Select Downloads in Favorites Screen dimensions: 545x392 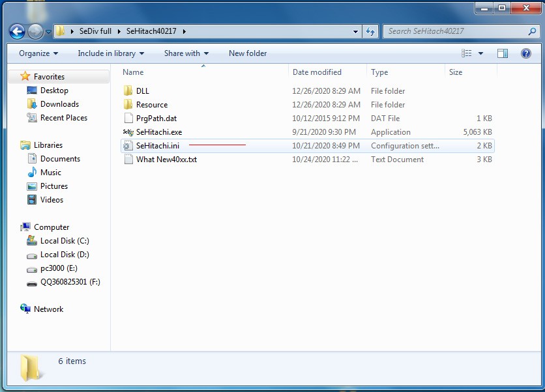(x=59, y=104)
